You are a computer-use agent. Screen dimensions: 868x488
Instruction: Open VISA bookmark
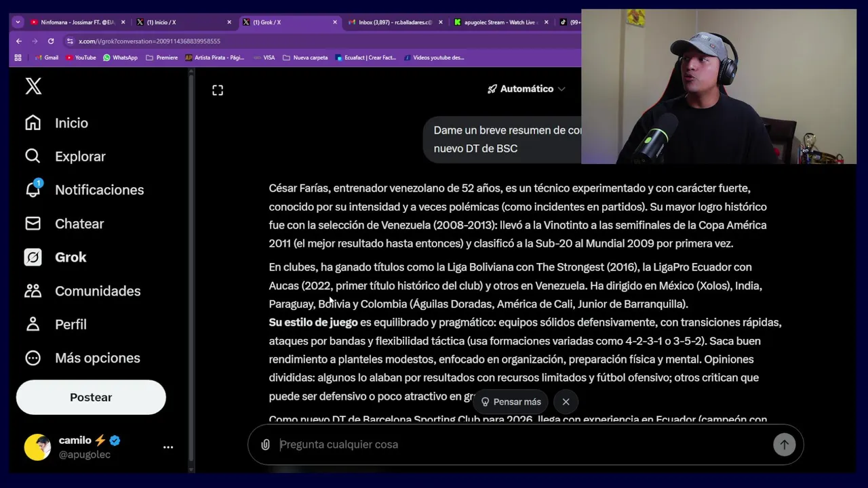click(x=264, y=58)
